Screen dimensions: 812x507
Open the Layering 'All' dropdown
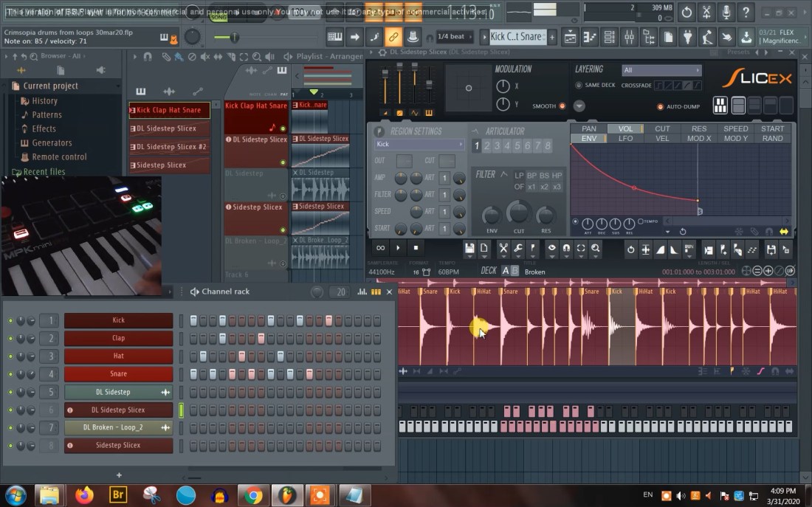(661, 70)
